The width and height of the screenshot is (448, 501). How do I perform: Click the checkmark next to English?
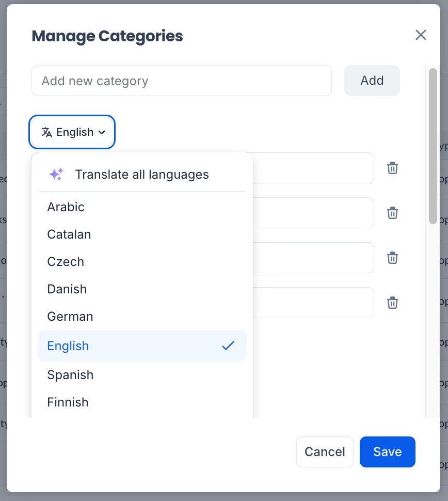point(228,346)
